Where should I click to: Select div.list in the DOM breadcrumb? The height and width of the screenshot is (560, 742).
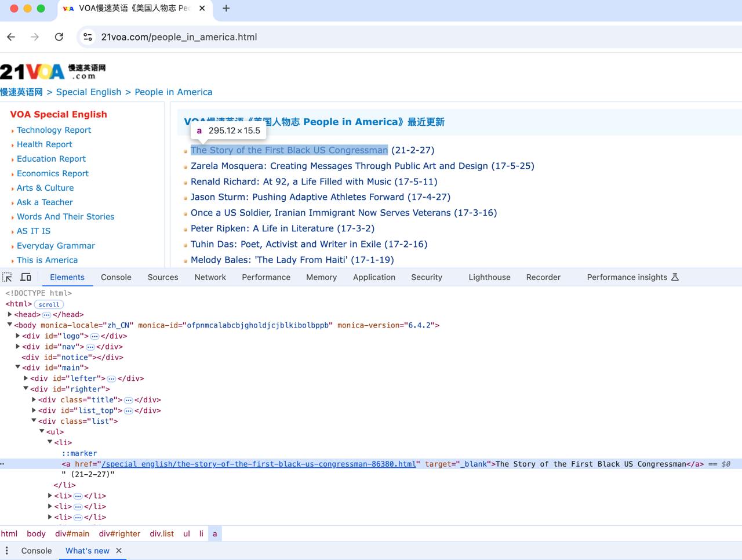pyautogui.click(x=162, y=534)
